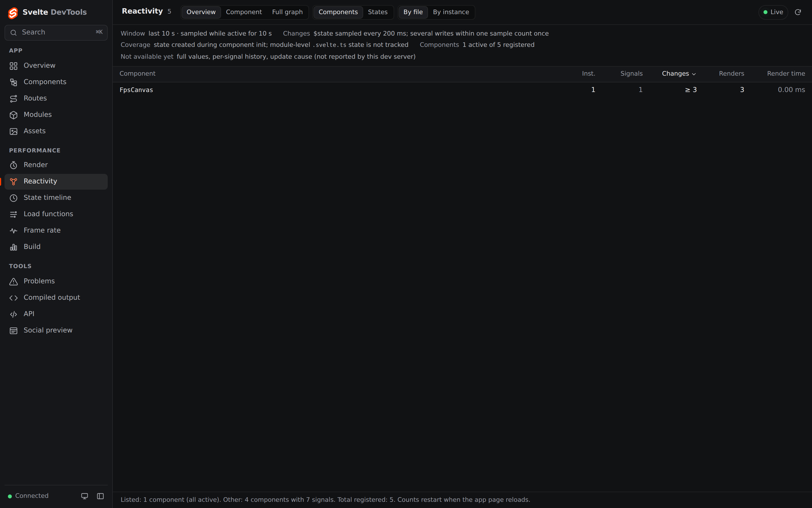Sort by the Renders column header
Viewport: 812px width, 508px height.
click(731, 74)
